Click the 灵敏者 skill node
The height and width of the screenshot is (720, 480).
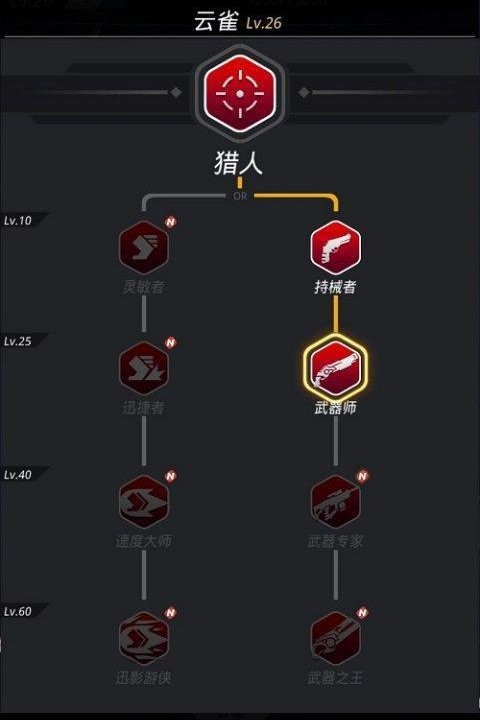click(x=144, y=248)
